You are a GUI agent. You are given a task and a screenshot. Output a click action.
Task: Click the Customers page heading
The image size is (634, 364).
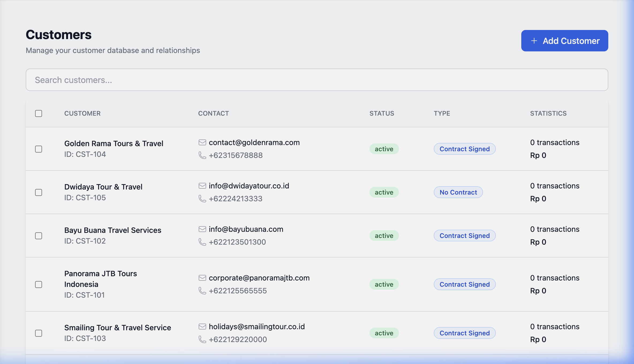pyautogui.click(x=59, y=35)
